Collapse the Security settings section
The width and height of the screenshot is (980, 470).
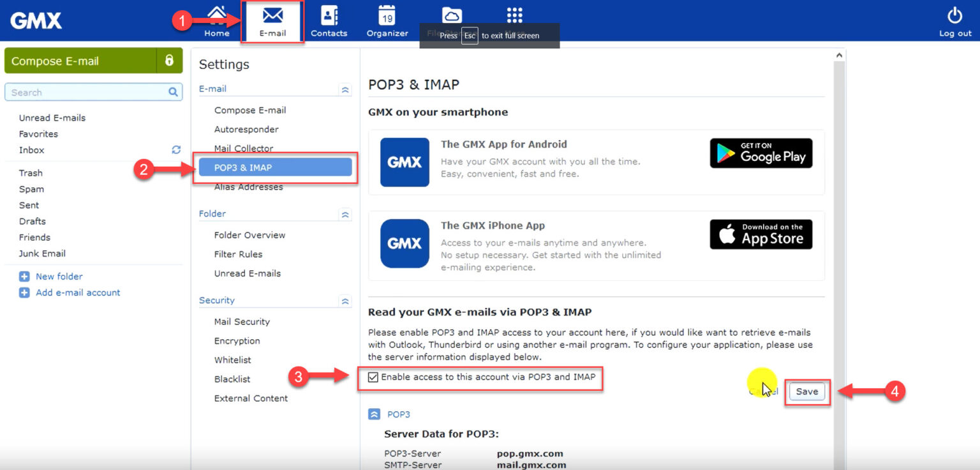coord(345,300)
